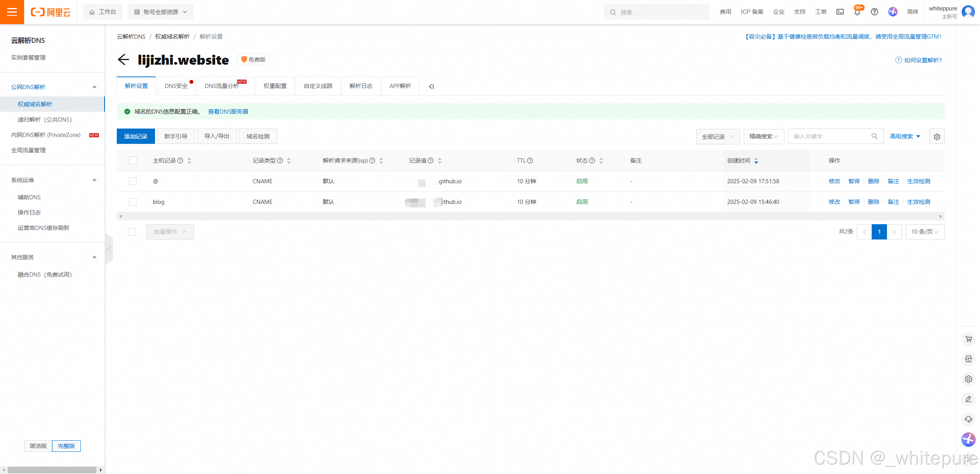The image size is (980, 474).
Task: Open the 全部记录 filter dropdown
Action: (x=717, y=136)
